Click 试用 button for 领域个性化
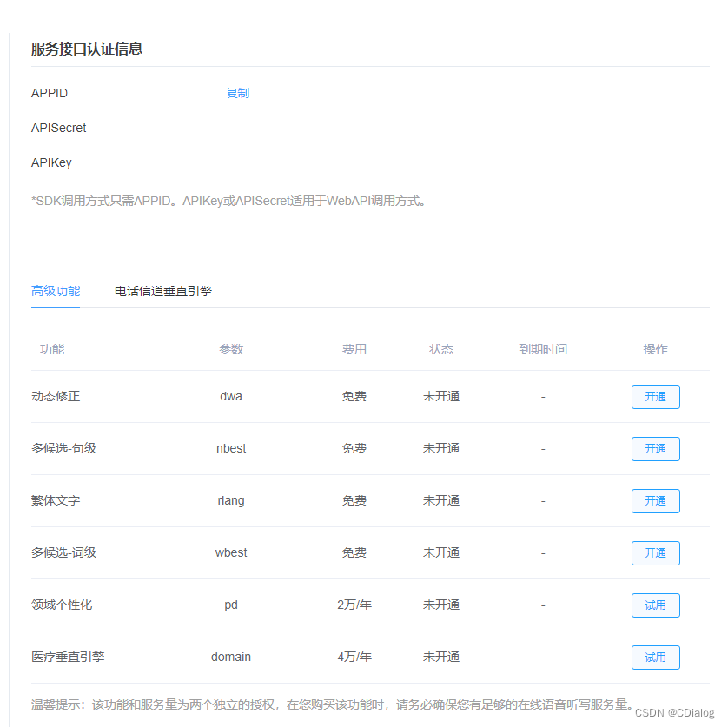Screen dimensions: 728x727 [x=656, y=605]
